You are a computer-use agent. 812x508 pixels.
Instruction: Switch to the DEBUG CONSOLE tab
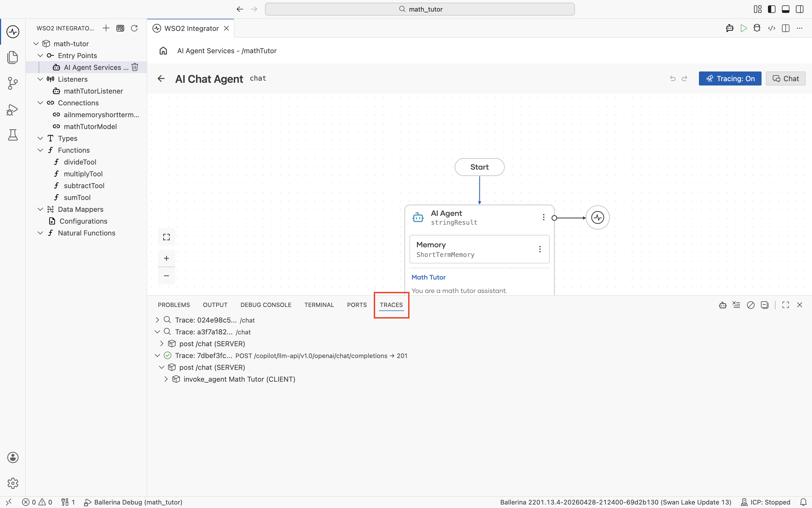pyautogui.click(x=266, y=305)
